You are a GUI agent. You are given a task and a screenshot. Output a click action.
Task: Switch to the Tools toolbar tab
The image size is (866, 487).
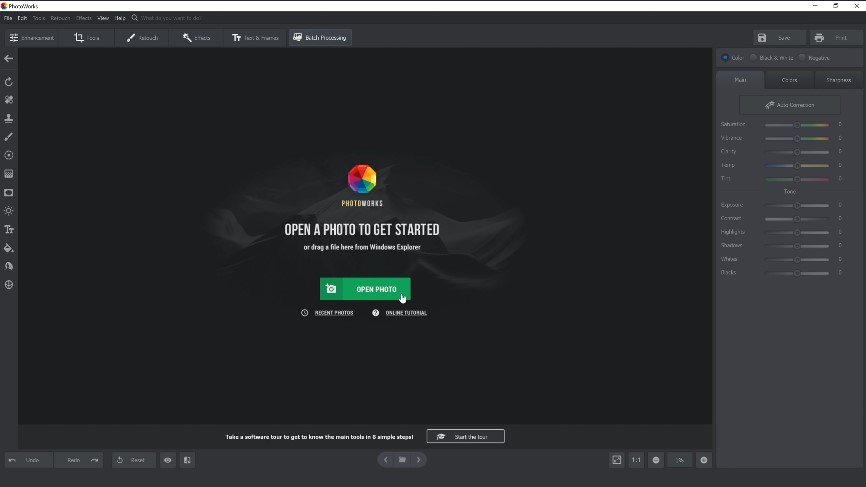click(87, 38)
